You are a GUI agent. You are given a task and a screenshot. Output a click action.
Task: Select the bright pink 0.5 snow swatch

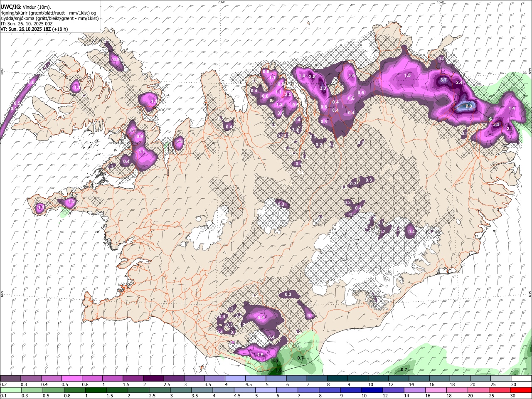[x=71, y=378]
